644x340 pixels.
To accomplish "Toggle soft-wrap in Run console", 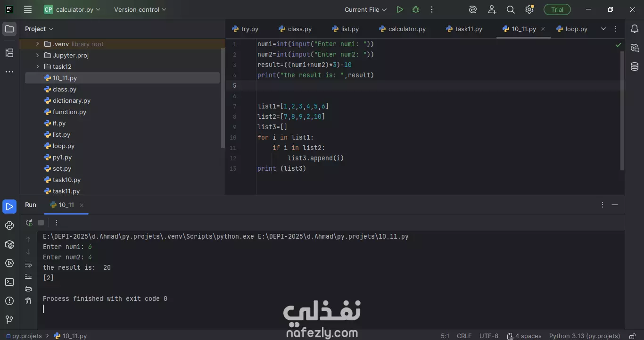I will [x=28, y=264].
